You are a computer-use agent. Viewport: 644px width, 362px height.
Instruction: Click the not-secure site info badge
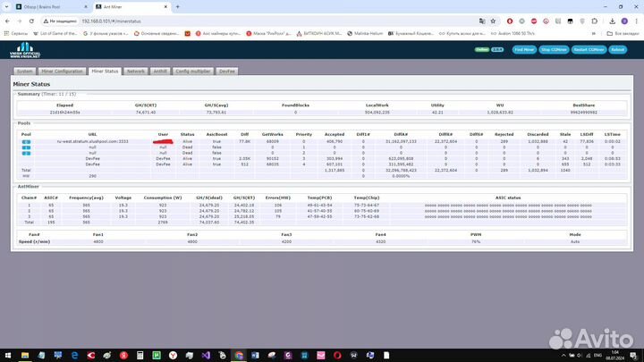[60, 21]
